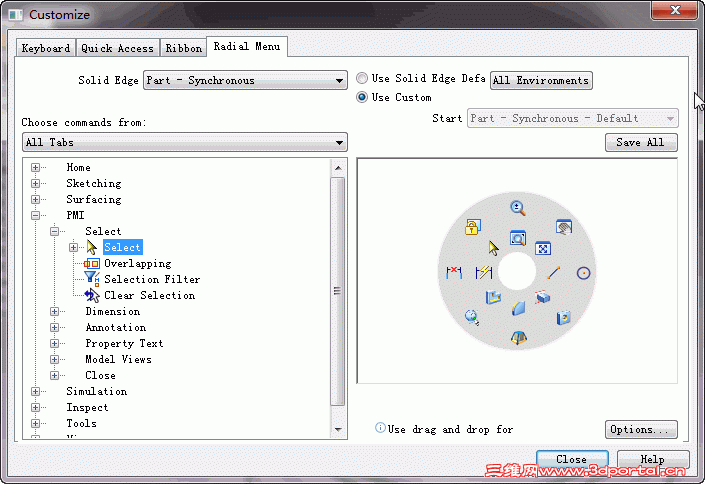The height and width of the screenshot is (484, 705).
Task: Expand the Dimension group
Action: tap(54, 312)
